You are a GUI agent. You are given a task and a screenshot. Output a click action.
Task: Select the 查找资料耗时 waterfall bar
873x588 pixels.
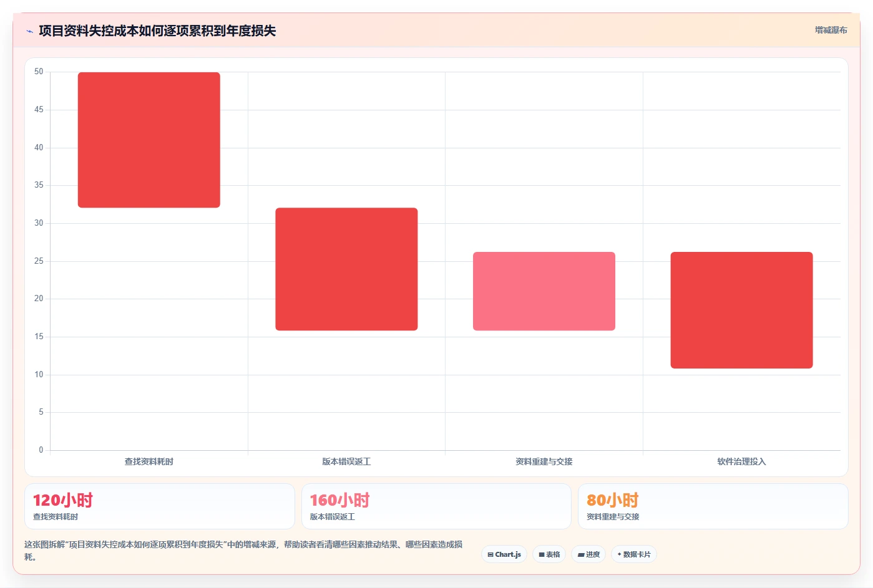click(x=149, y=140)
